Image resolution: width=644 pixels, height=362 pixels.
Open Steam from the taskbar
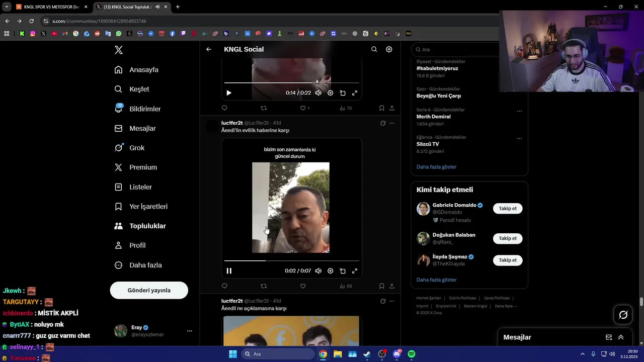click(367, 354)
